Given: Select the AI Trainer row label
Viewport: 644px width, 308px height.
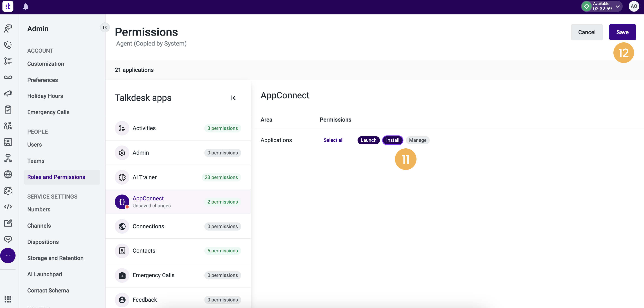Looking at the screenshot, I should pos(144,177).
